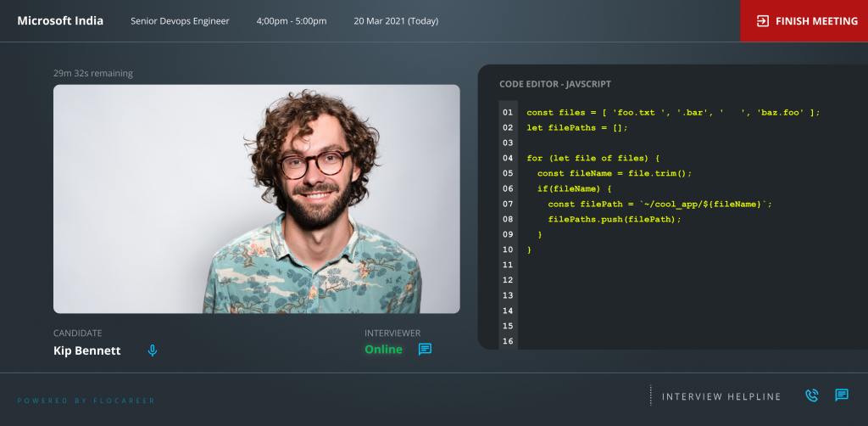Call the interview helpline phone icon
Image resolution: width=868 pixels, height=426 pixels.
pos(811,395)
